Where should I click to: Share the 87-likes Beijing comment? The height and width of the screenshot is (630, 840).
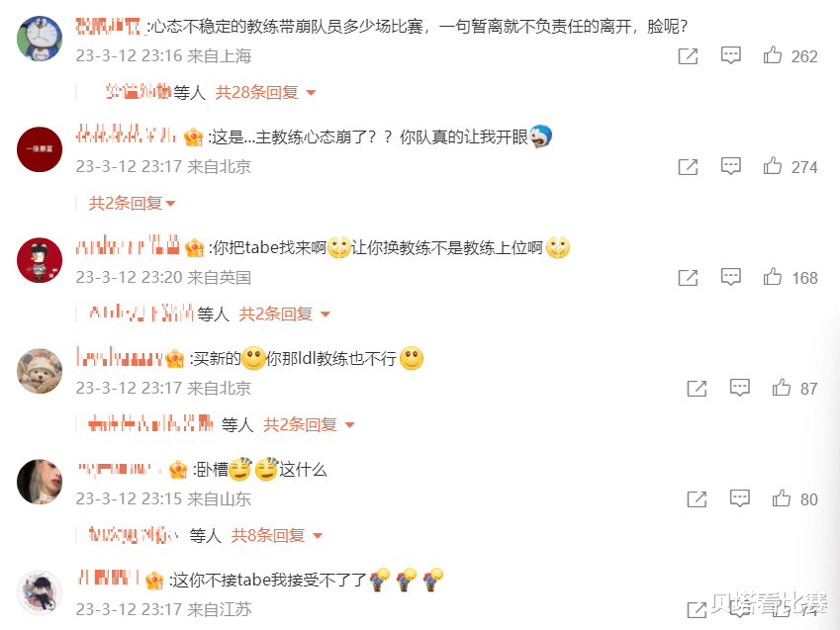[697, 389]
